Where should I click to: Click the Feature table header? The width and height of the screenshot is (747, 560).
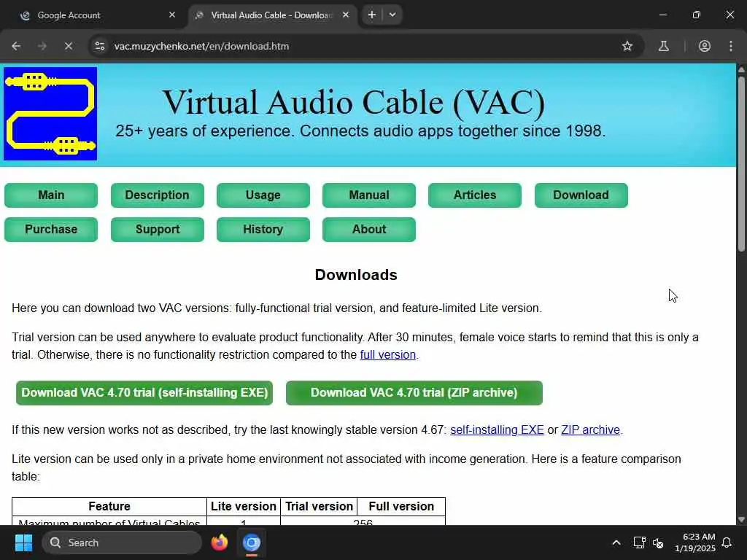pos(109,506)
